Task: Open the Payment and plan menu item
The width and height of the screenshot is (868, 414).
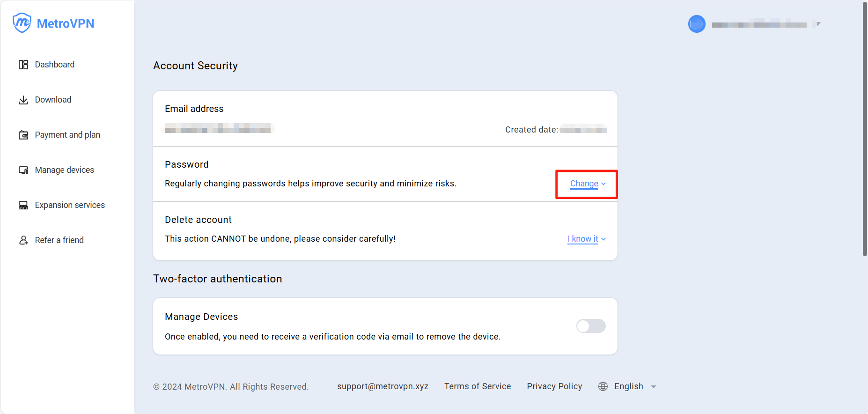Action: (67, 135)
